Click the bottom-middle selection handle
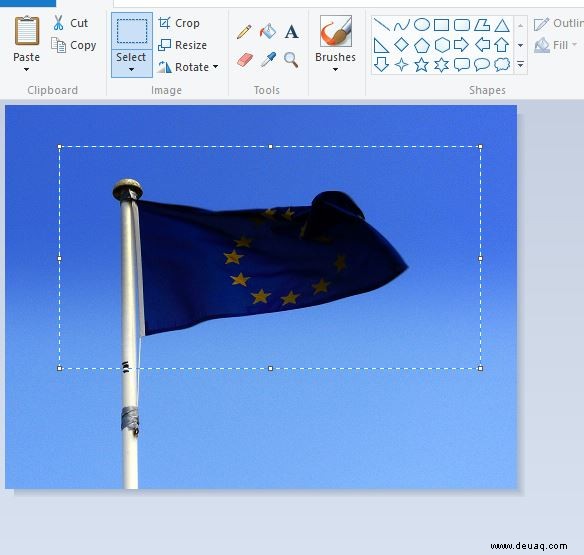This screenshot has height=555, width=584. click(x=270, y=368)
